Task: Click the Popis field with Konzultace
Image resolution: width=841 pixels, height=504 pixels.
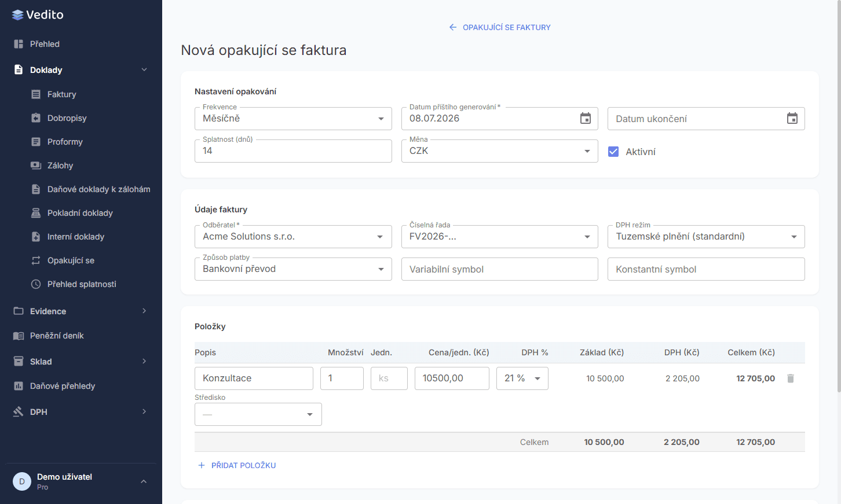Action: pos(254,378)
